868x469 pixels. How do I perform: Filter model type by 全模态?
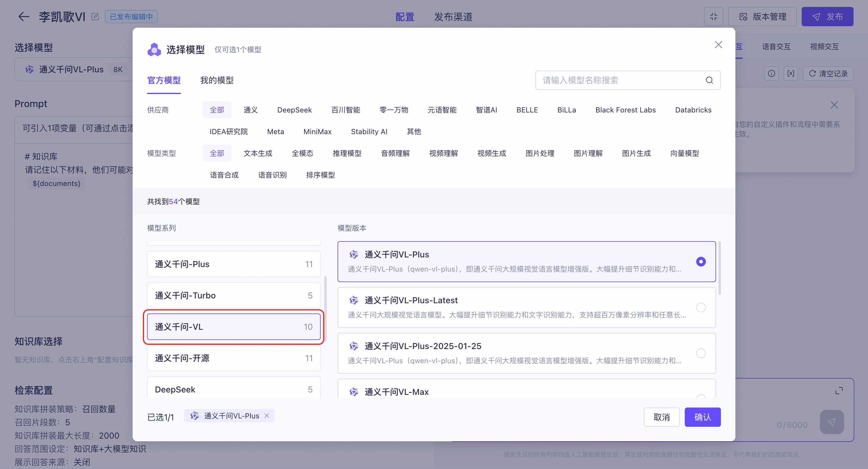pyautogui.click(x=302, y=153)
